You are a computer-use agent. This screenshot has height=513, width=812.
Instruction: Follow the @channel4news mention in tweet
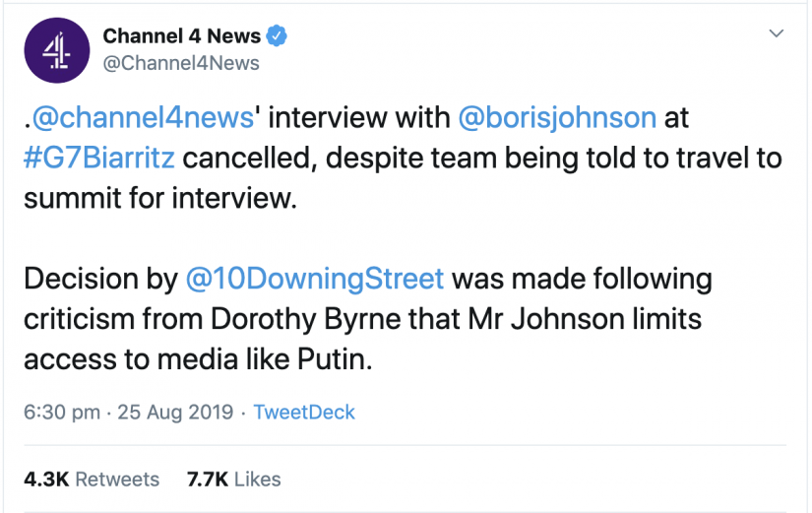point(143,117)
